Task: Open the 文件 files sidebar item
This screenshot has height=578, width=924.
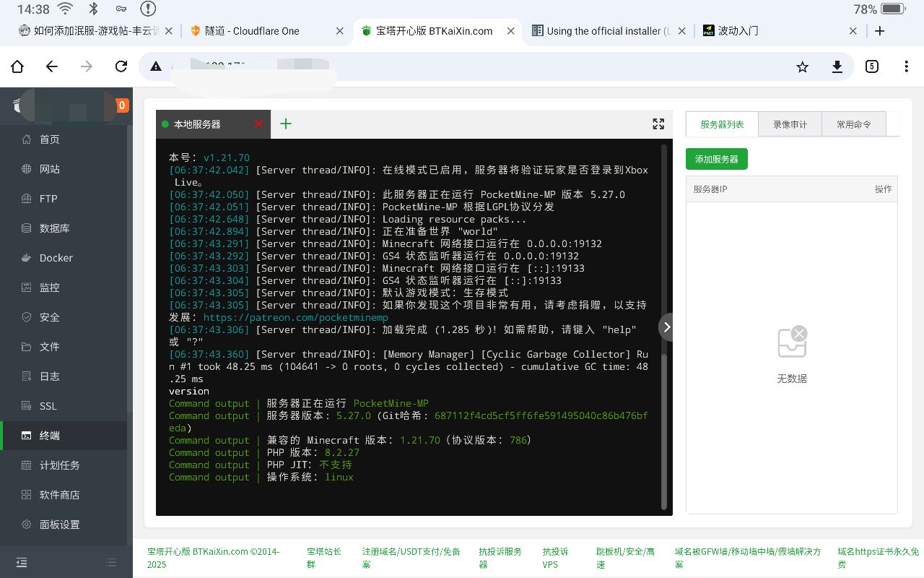Action: coord(64,347)
